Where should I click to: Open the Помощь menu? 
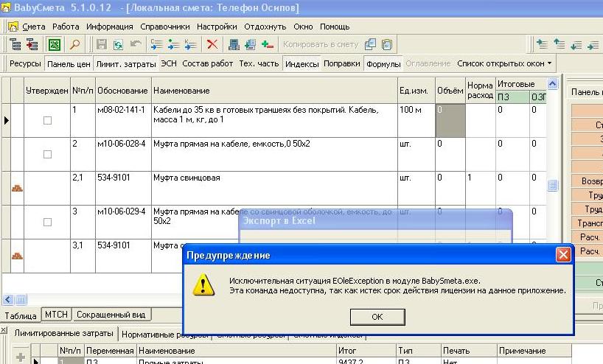point(335,27)
